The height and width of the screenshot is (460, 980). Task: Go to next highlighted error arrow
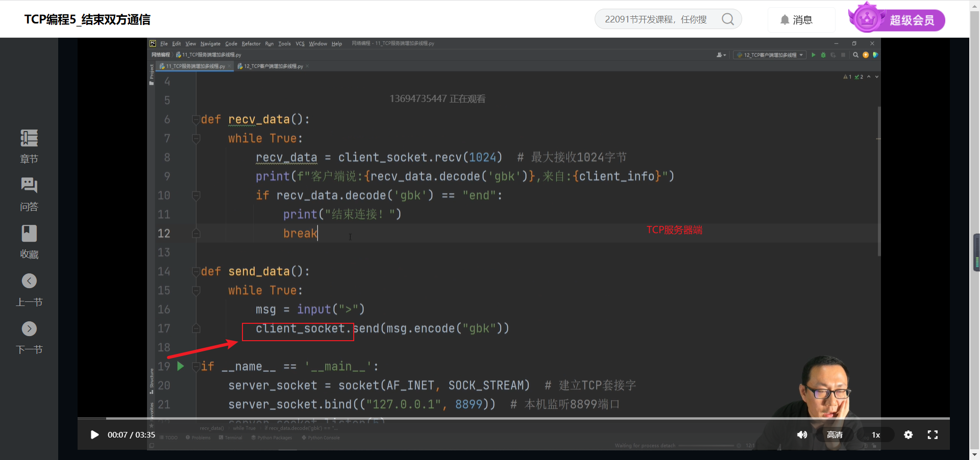coord(877,77)
